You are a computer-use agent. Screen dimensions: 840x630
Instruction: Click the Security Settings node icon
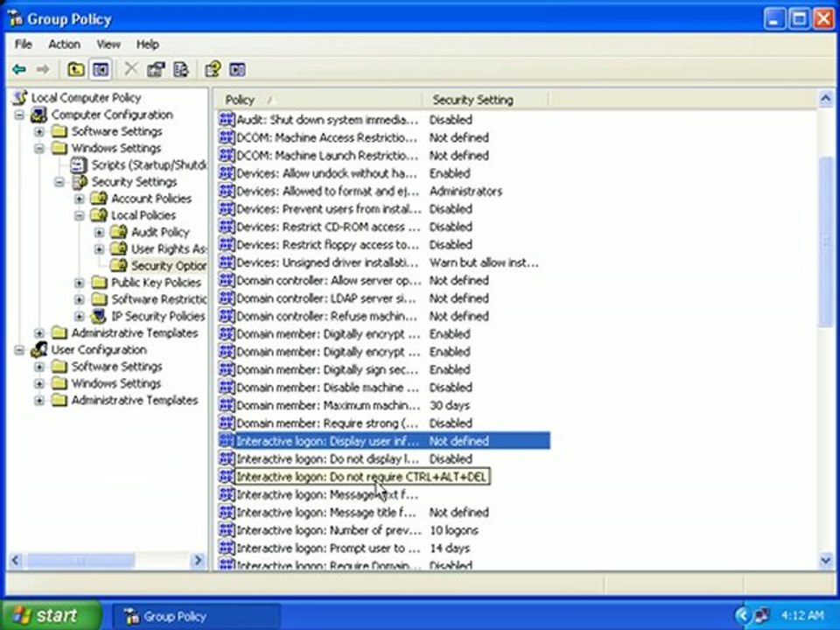(80, 182)
